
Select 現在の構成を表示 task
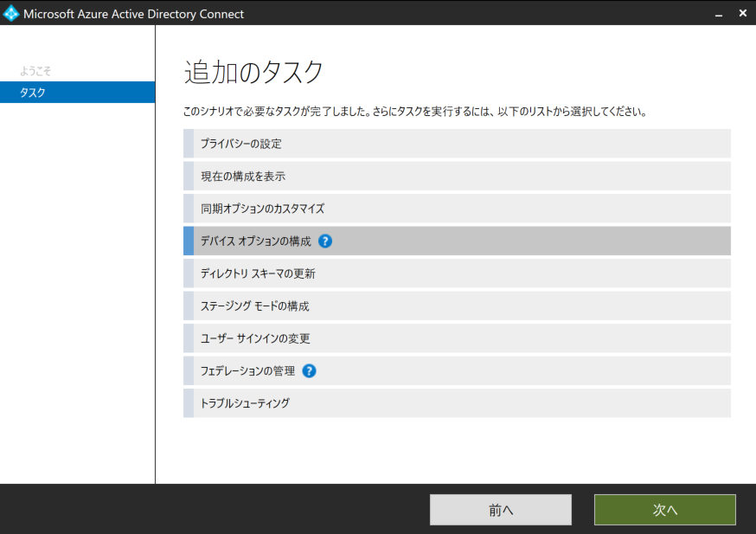(457, 176)
